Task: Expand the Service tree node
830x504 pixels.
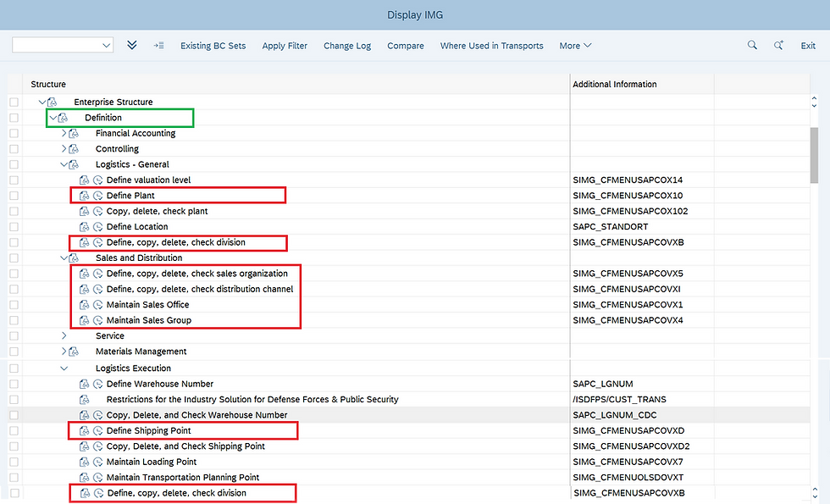Action: pyautogui.click(x=64, y=335)
